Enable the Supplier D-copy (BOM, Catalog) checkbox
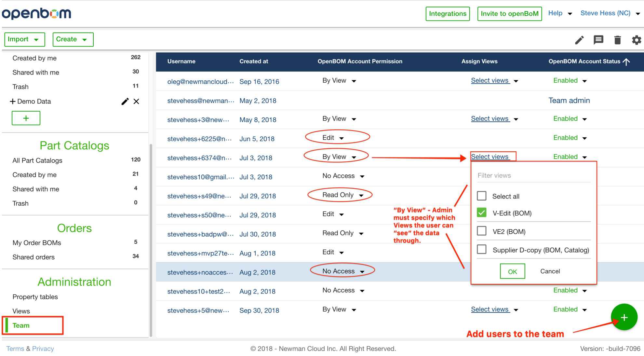This screenshot has height=356, width=644. (x=482, y=249)
